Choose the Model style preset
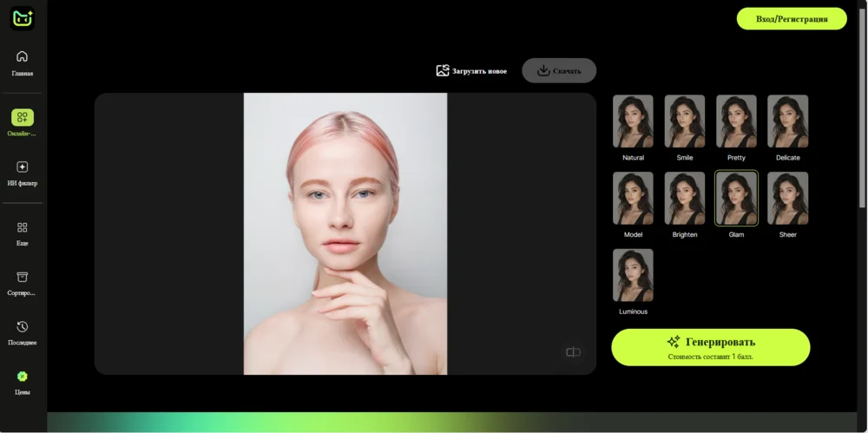This screenshot has width=868, height=433. (x=633, y=199)
